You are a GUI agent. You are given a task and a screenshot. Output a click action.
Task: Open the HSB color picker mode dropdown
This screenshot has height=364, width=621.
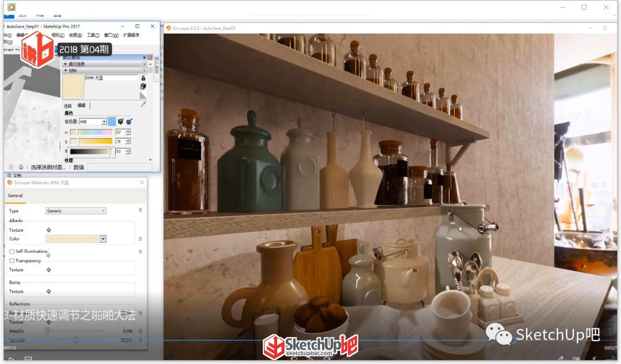(x=93, y=121)
